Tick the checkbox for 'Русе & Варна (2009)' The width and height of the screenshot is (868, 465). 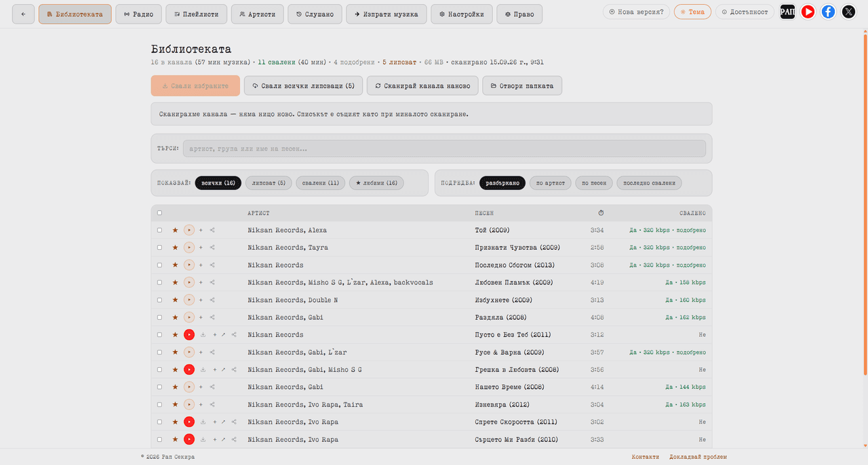tap(160, 352)
